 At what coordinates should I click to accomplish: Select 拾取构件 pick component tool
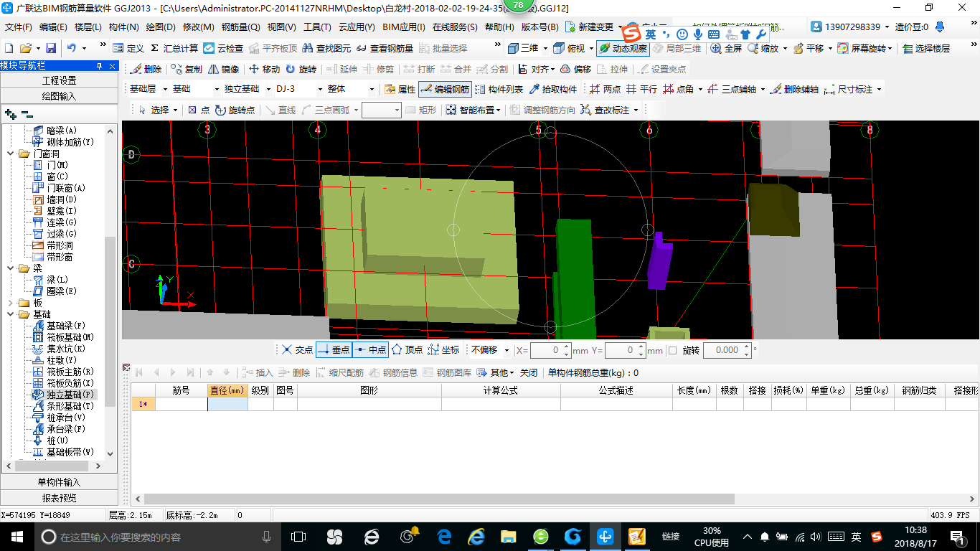(553, 90)
